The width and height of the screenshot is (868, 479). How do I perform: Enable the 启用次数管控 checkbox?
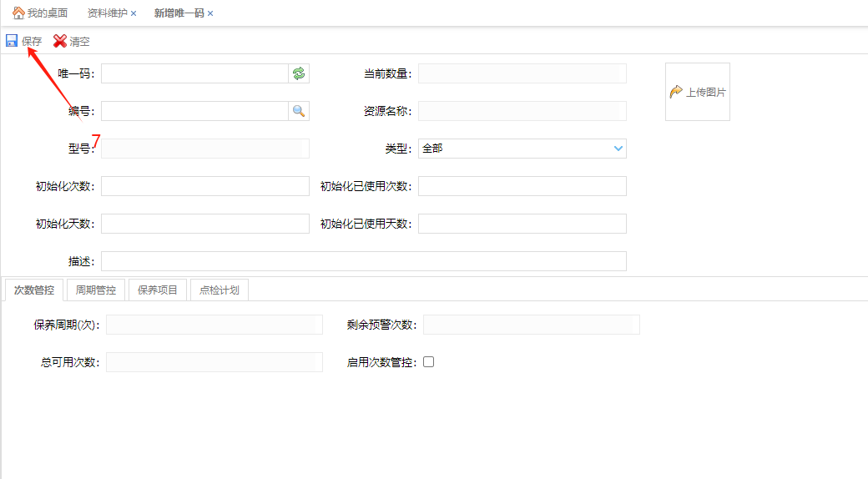(x=429, y=362)
